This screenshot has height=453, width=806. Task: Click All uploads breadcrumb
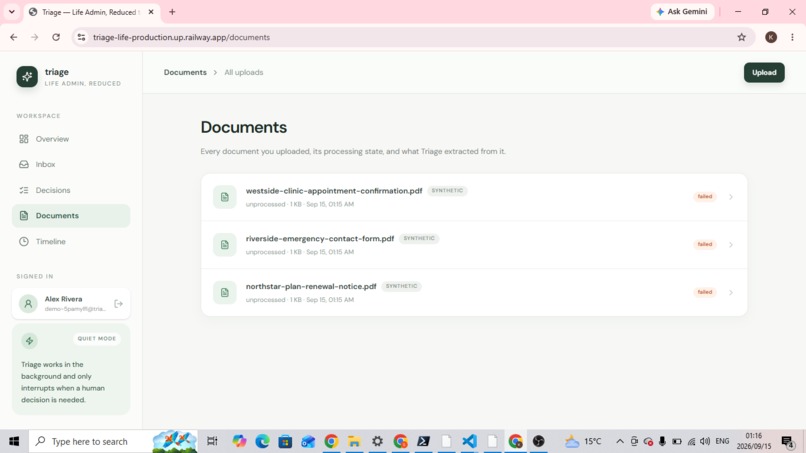pos(244,73)
